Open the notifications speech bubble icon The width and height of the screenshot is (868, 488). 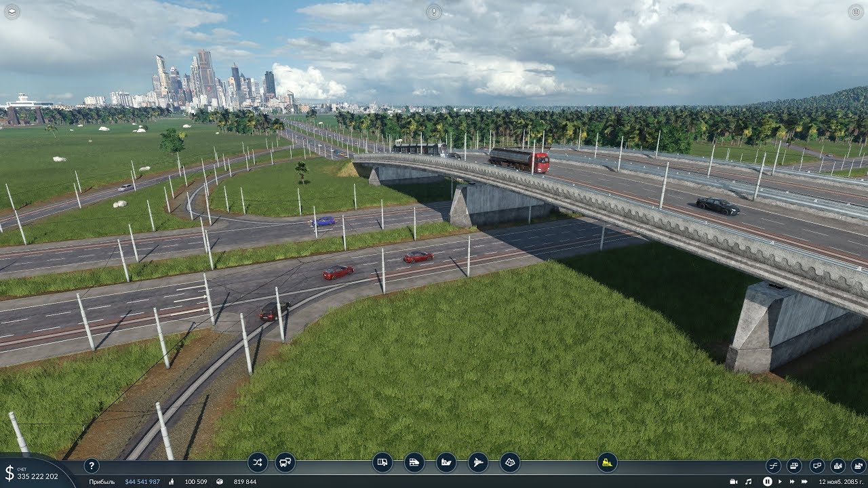click(817, 466)
